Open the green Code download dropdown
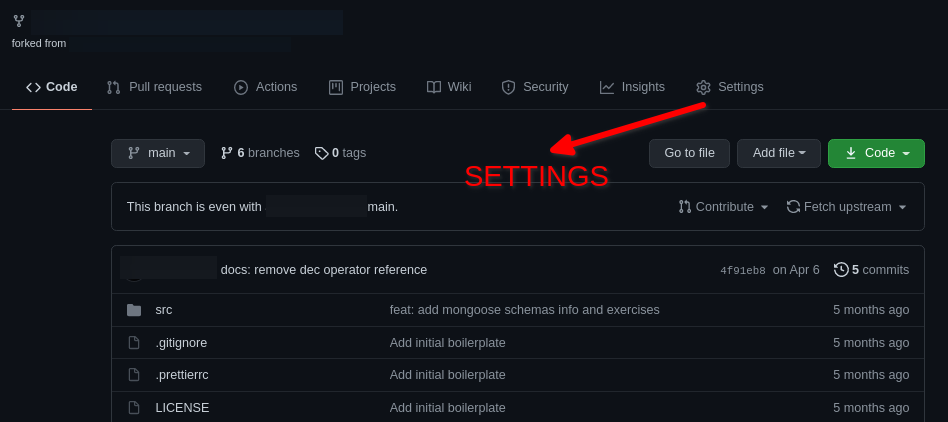 [x=876, y=153]
